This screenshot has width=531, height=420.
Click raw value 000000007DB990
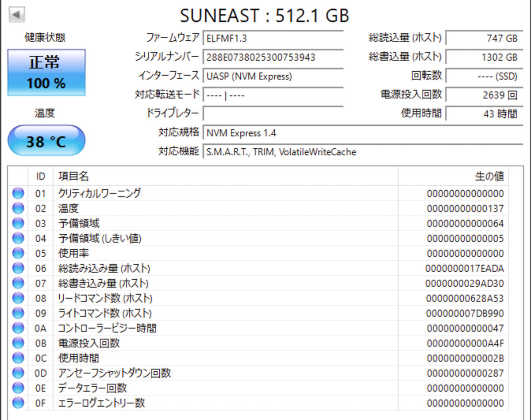click(465, 313)
